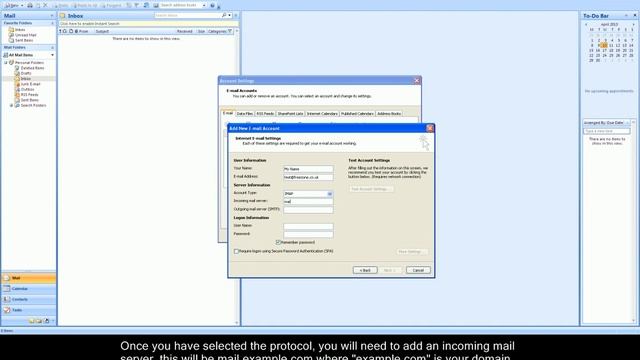Open the Account Type dropdown
The height and width of the screenshot is (360, 640).
329,194
